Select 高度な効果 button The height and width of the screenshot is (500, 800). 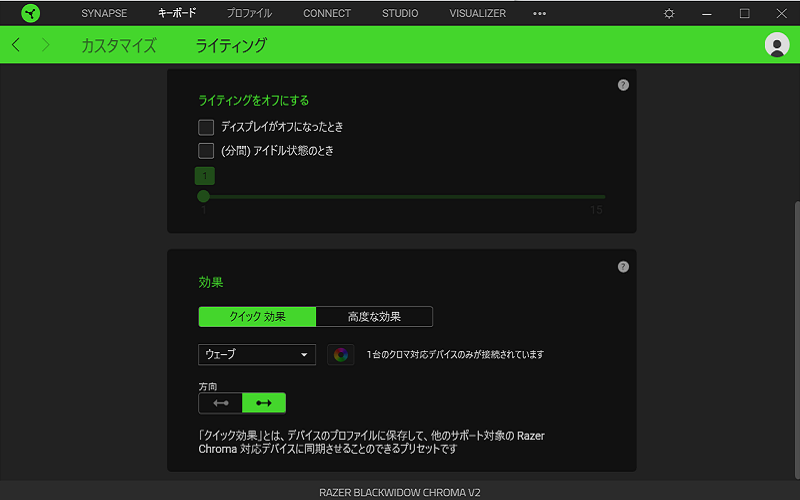click(374, 316)
